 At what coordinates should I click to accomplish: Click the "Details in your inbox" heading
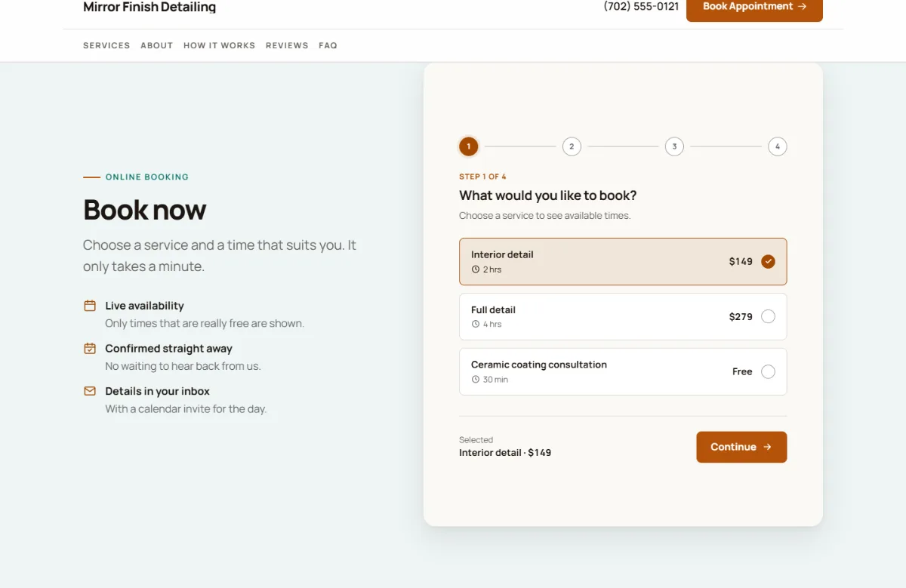tap(157, 391)
